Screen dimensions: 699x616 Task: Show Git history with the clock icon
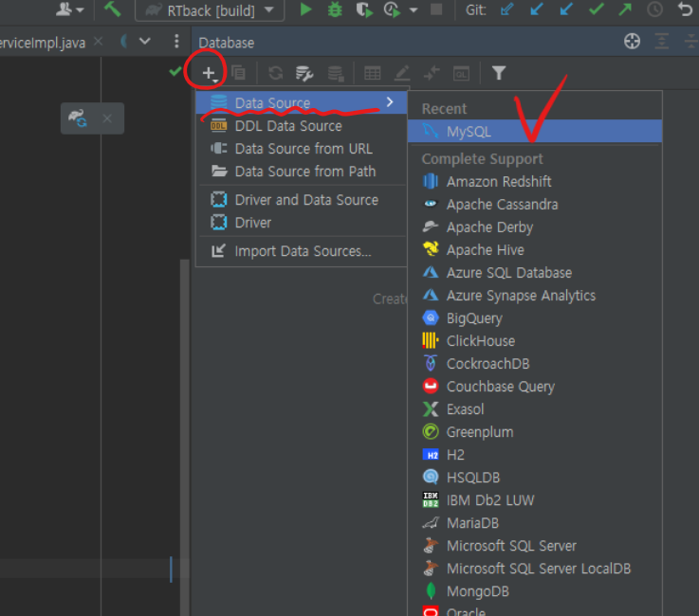[654, 9]
